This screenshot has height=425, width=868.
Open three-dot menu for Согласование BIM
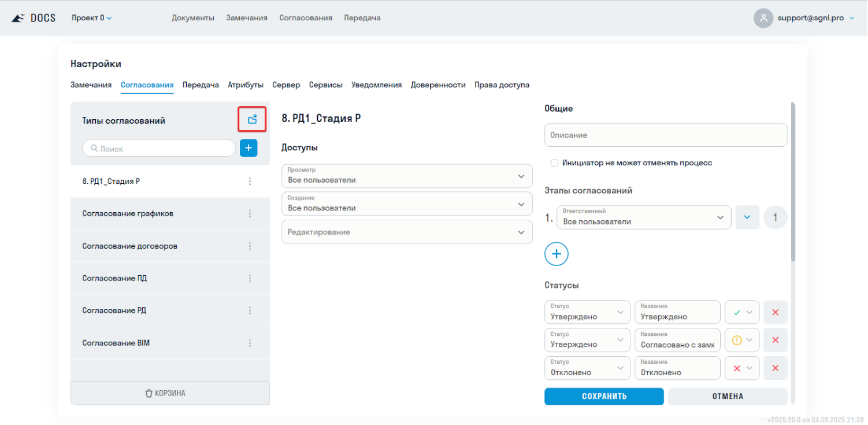click(250, 343)
